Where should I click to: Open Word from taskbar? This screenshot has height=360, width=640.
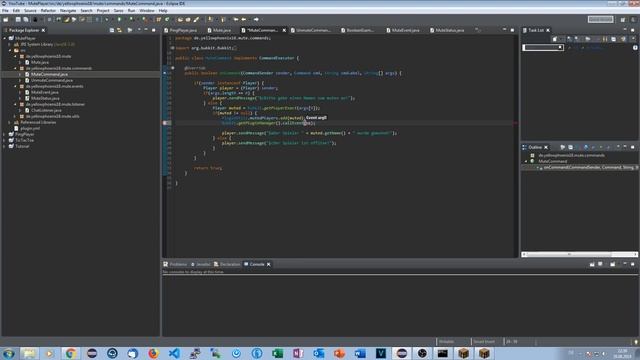click(360, 353)
